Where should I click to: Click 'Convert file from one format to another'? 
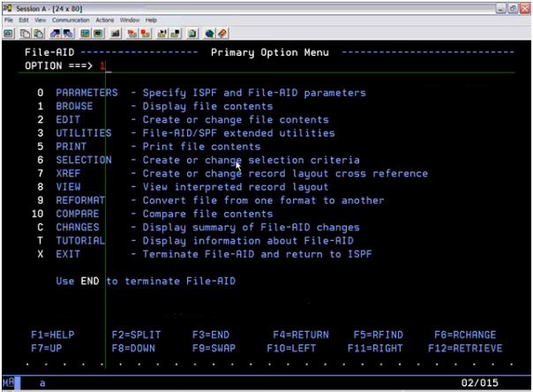264,200
